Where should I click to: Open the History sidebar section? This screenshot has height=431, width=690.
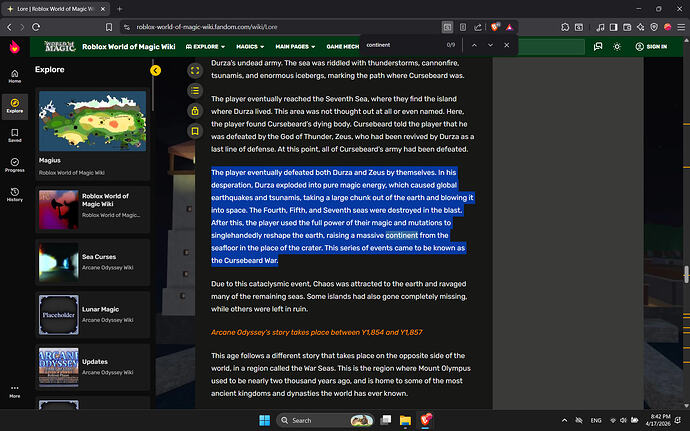[14, 194]
